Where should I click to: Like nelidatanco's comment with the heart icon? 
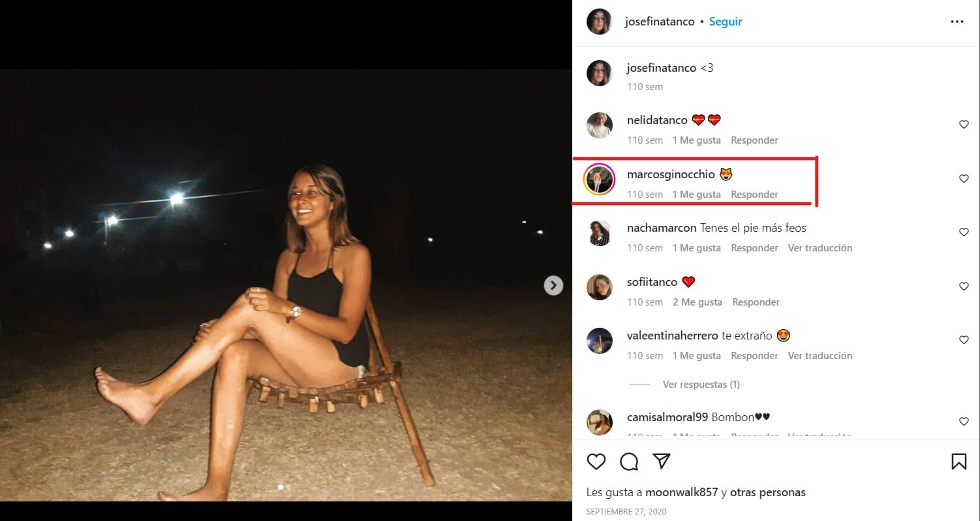pos(964,124)
